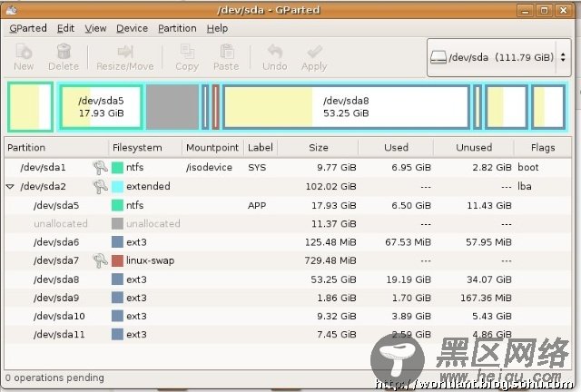Click extended color swatch for /dev/sda2
Screen dimensions: 581x392
click(117, 186)
